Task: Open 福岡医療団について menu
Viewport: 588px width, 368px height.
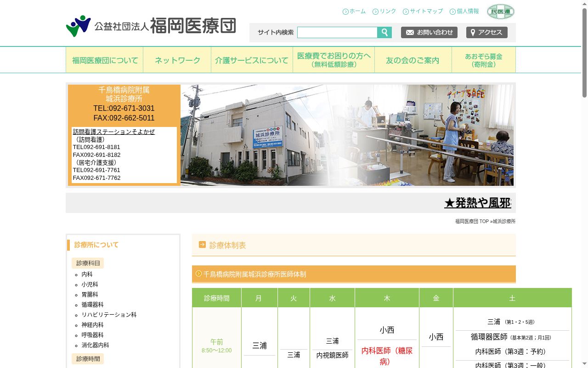Action: click(105, 60)
